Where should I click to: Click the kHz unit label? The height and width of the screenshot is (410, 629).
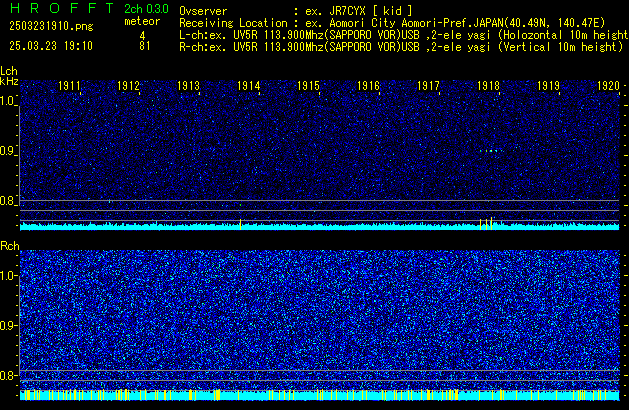point(9,81)
